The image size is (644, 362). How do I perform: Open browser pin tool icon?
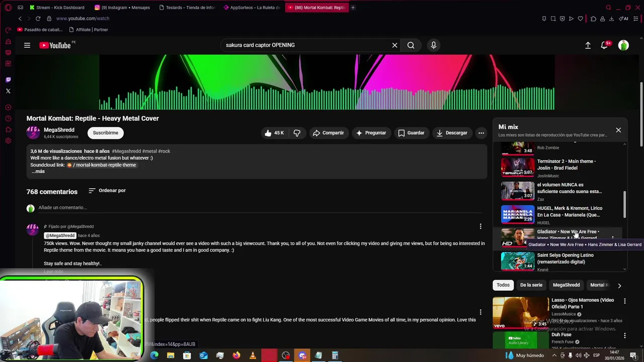tap(544, 19)
